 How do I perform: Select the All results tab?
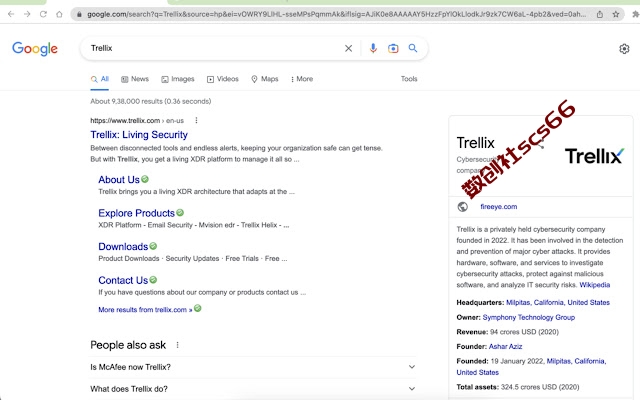100,79
